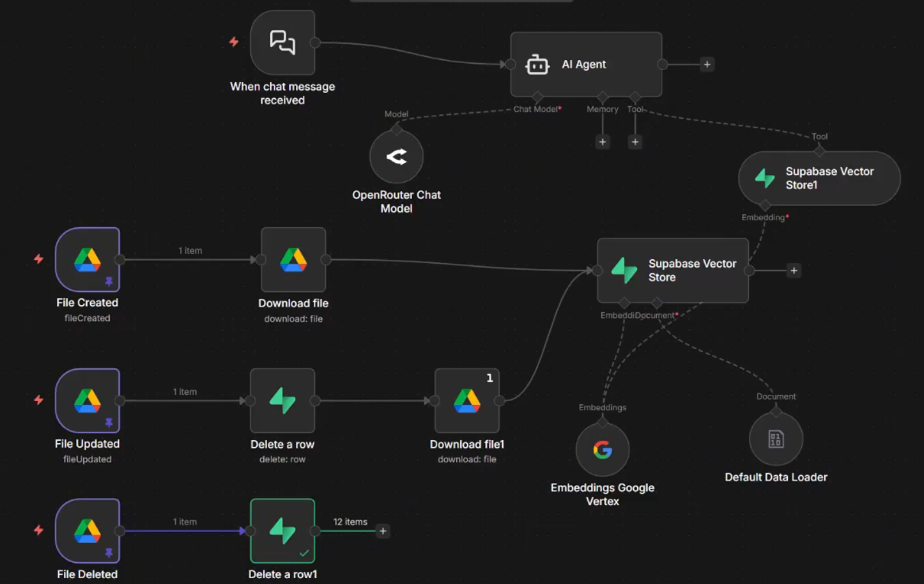
Task: Click the input connector of Supabase Vector Store
Action: (597, 270)
